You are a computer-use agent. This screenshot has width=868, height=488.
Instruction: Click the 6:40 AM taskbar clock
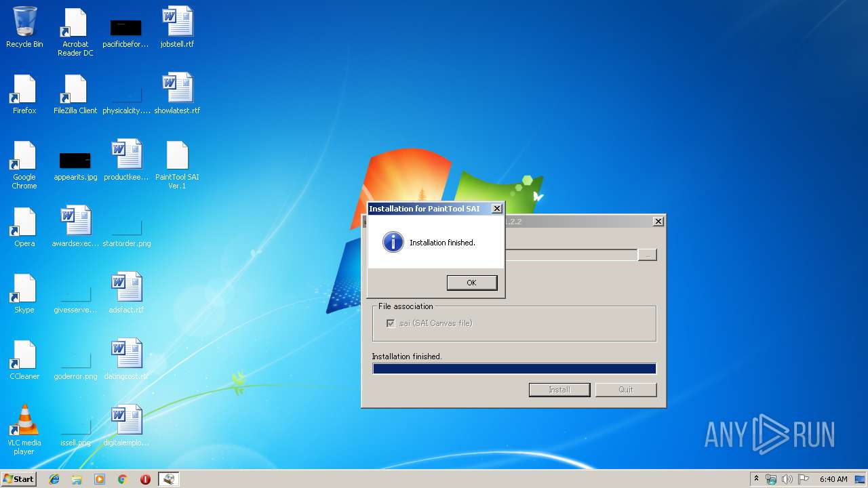tap(833, 479)
